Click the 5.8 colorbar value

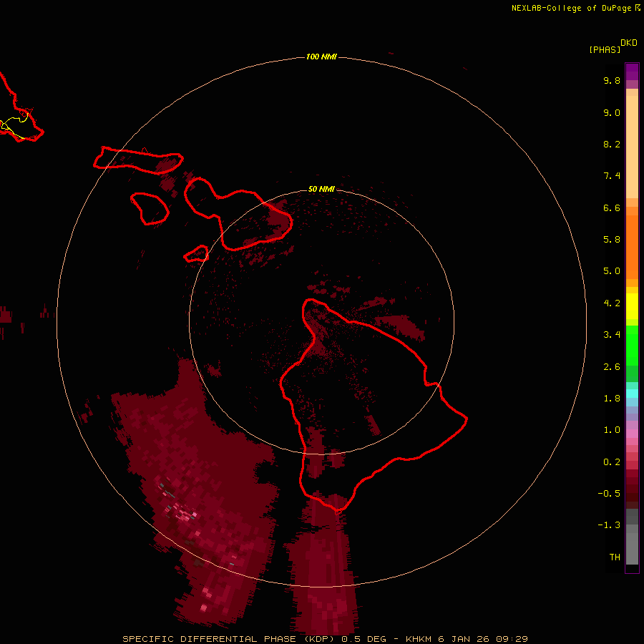pos(612,240)
